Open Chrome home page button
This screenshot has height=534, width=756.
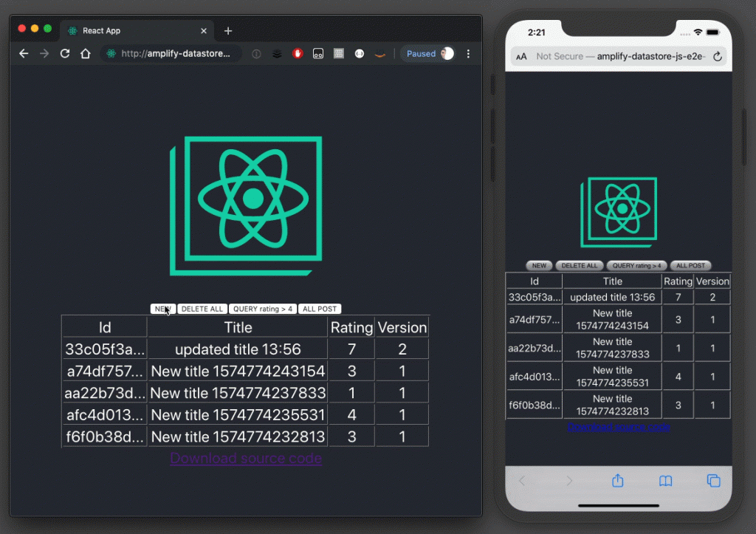click(x=86, y=53)
